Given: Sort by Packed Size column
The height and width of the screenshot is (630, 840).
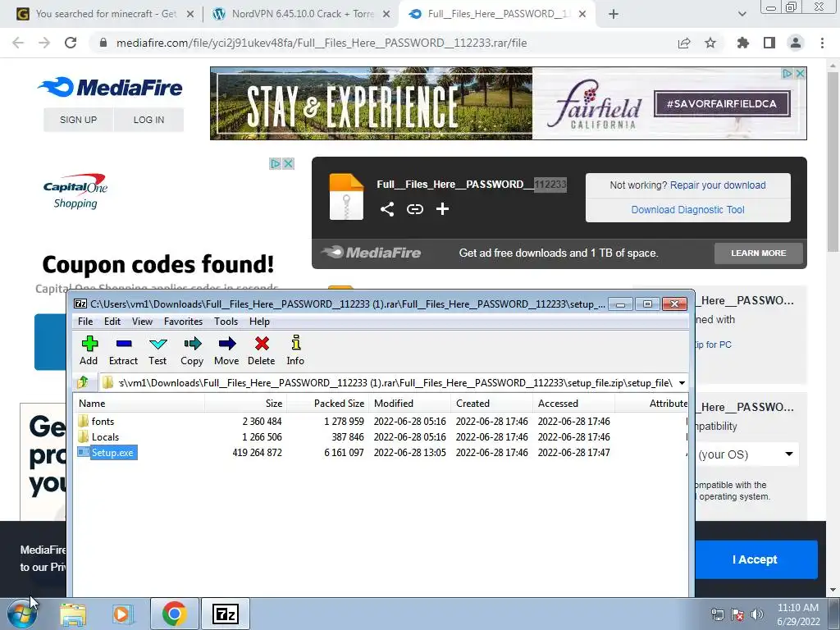Looking at the screenshot, I should click(327, 403).
